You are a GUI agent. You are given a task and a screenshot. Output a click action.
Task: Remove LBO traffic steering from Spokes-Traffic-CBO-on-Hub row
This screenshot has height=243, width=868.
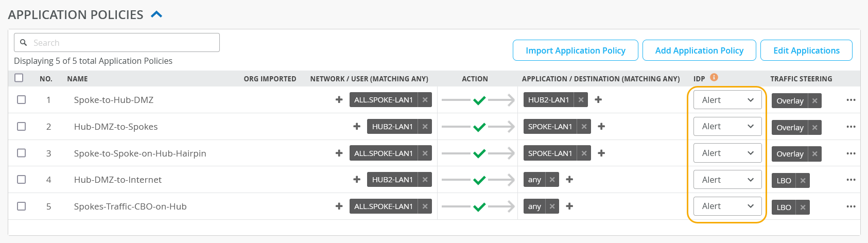pyautogui.click(x=803, y=207)
